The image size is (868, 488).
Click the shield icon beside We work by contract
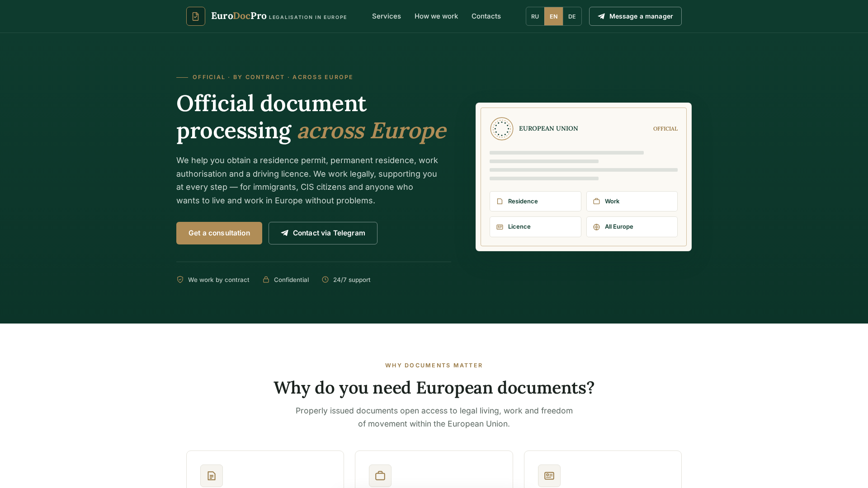pyautogui.click(x=180, y=280)
